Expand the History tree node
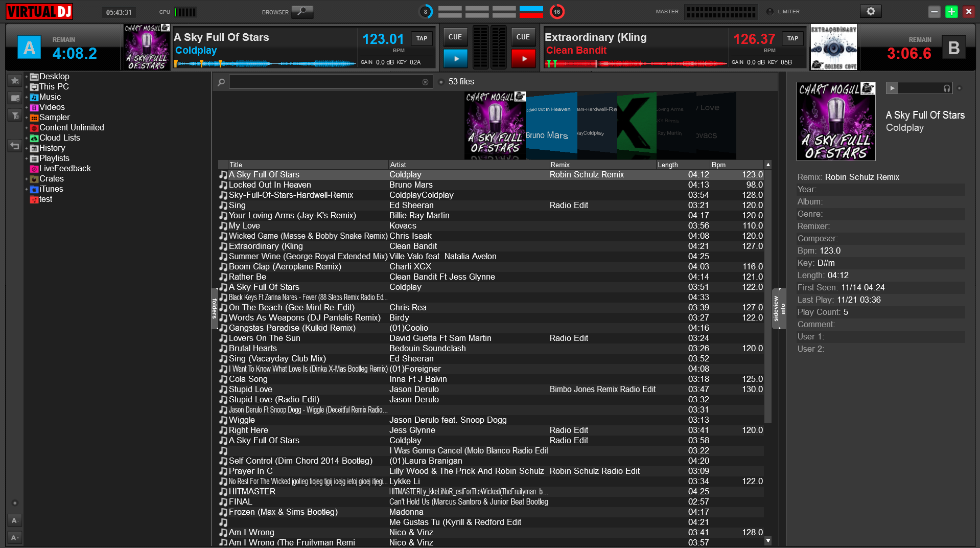 (x=27, y=148)
